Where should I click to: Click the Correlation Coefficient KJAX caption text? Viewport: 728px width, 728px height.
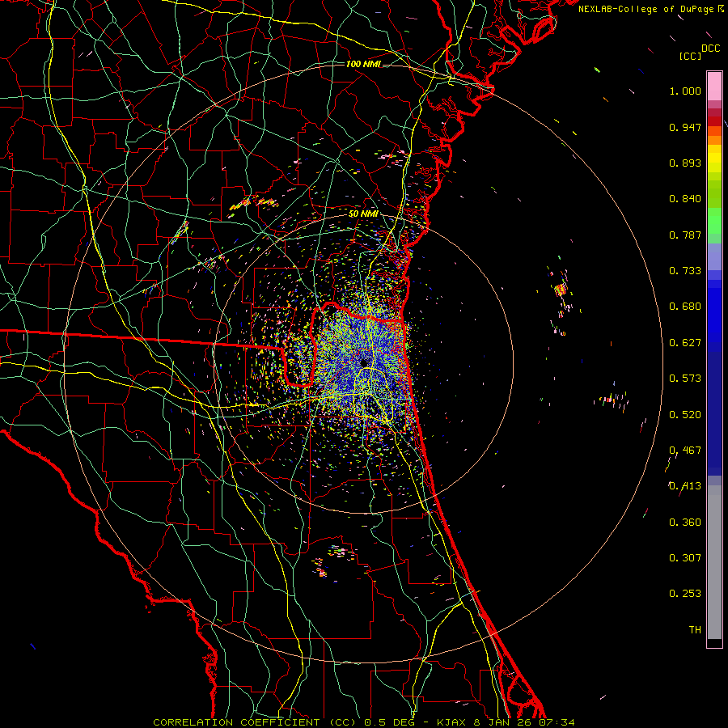point(364,722)
